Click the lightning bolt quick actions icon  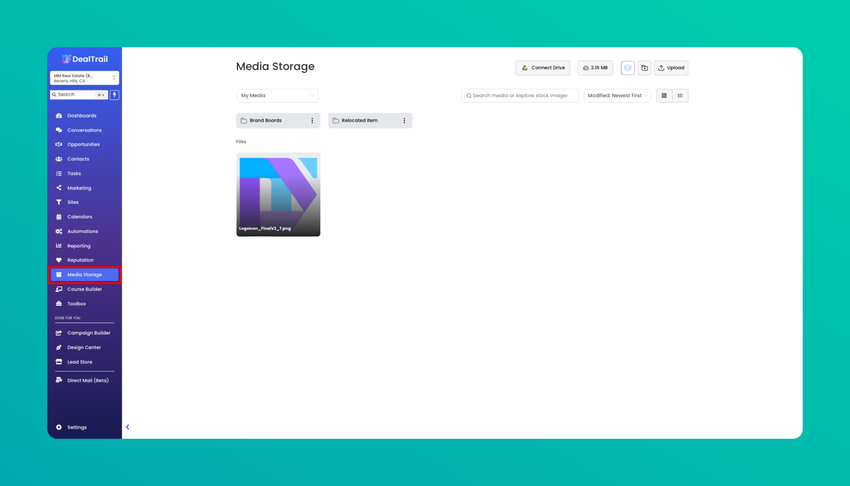(x=114, y=95)
